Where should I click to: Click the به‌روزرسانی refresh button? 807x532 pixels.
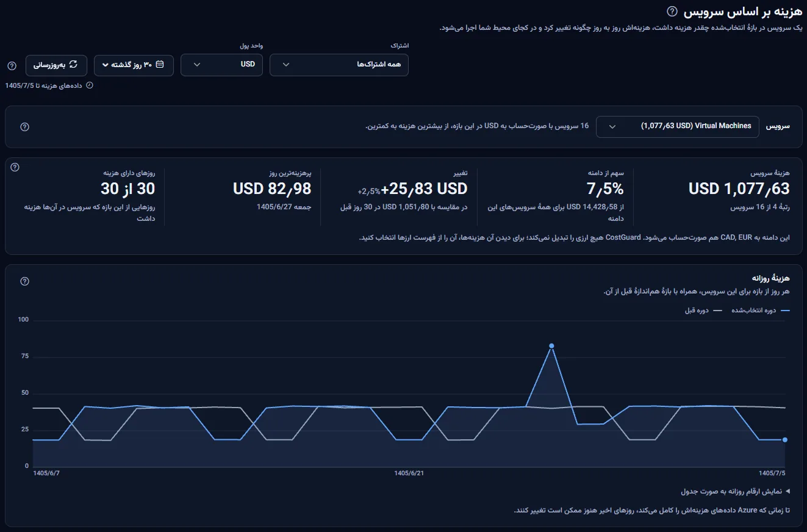(56, 65)
